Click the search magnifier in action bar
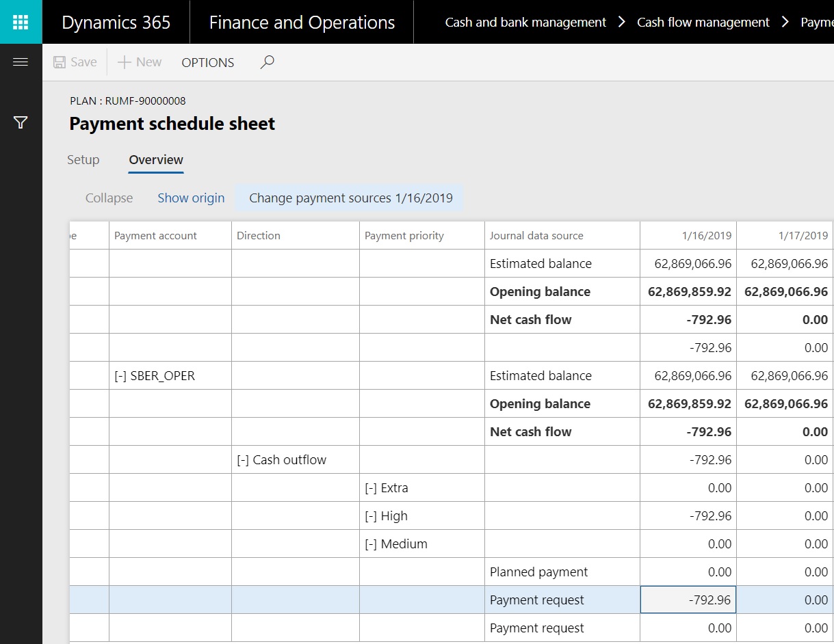The image size is (834, 644). pos(268,62)
